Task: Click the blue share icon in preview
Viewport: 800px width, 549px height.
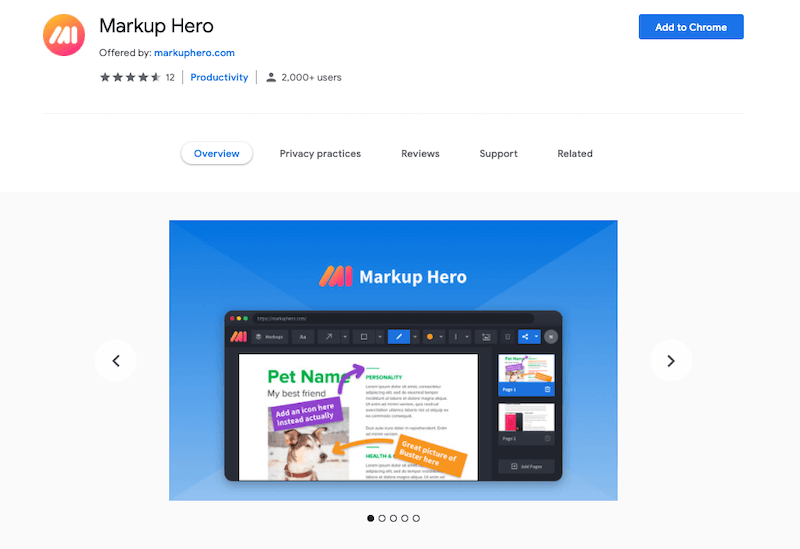Action: (x=525, y=337)
